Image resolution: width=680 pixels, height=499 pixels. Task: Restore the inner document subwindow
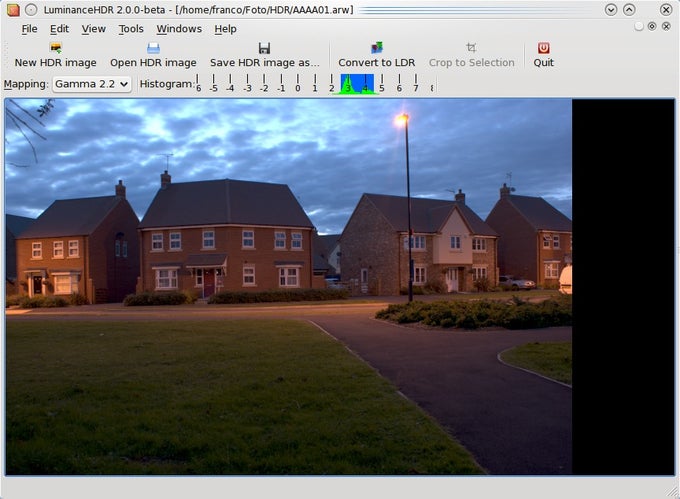click(x=652, y=26)
